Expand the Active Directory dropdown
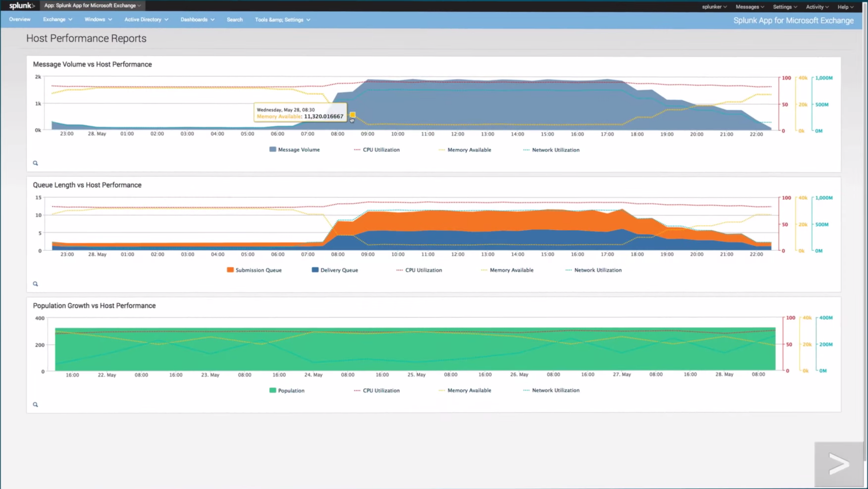Viewport: 868px width, 489px height. point(146,19)
